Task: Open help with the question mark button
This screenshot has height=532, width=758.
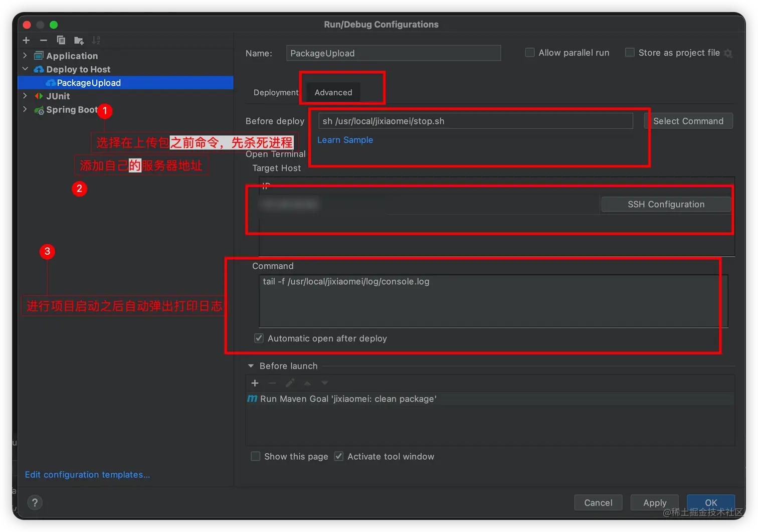Action: pos(35,502)
